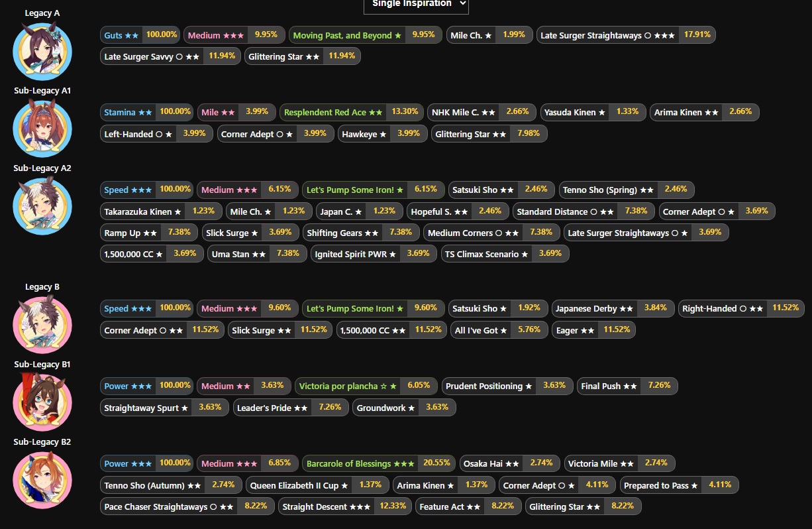Click the Arima Kinen ★★ 2.66% tag

click(x=705, y=112)
